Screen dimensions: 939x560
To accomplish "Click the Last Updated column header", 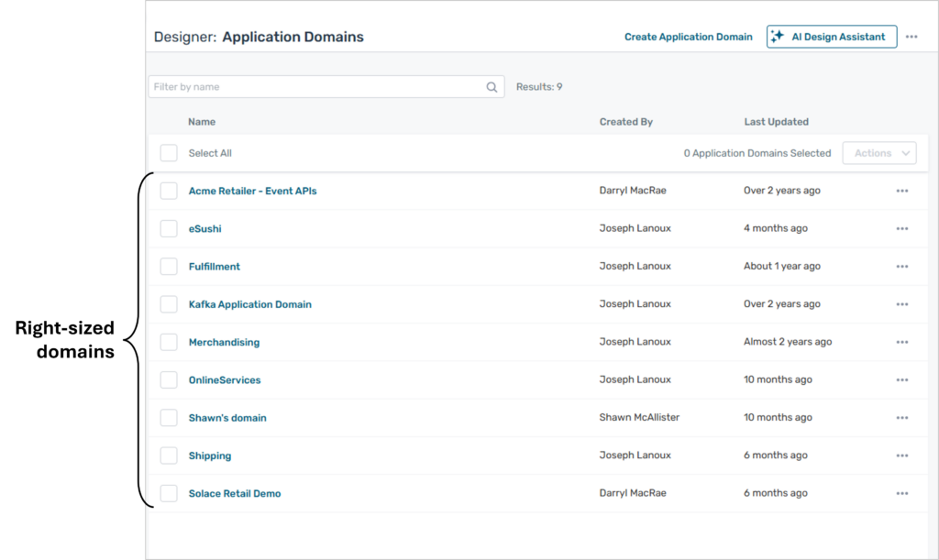I will 776,122.
